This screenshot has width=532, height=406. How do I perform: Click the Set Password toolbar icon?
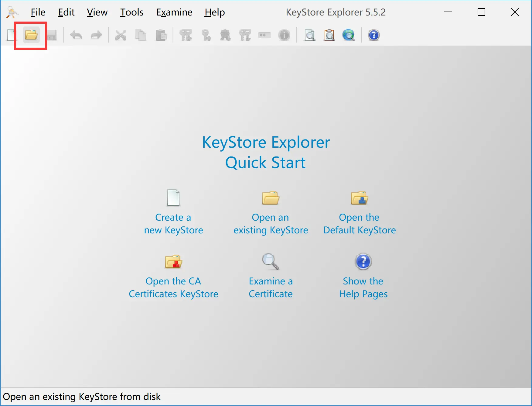click(264, 35)
